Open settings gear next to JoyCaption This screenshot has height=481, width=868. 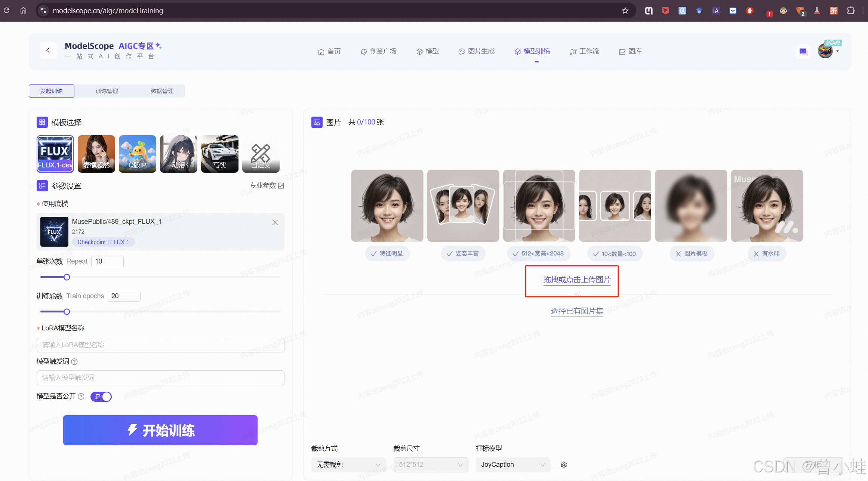click(x=563, y=465)
